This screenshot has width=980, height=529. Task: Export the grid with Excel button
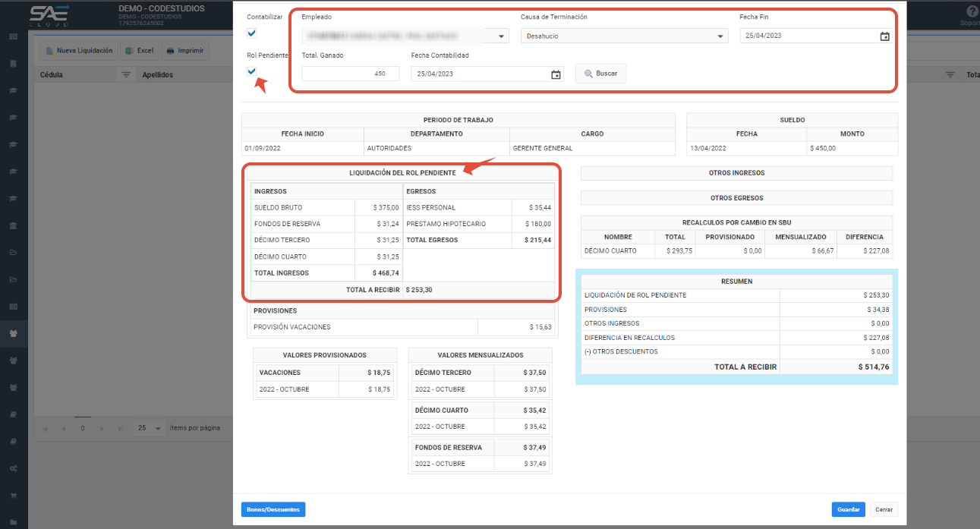(140, 51)
